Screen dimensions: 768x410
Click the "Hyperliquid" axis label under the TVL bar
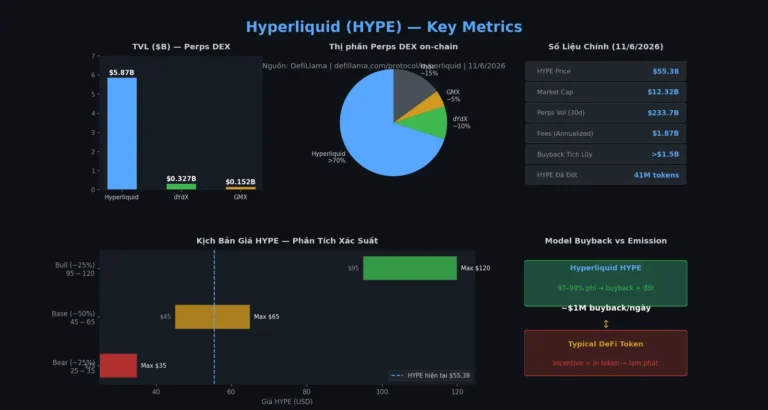(x=122, y=197)
